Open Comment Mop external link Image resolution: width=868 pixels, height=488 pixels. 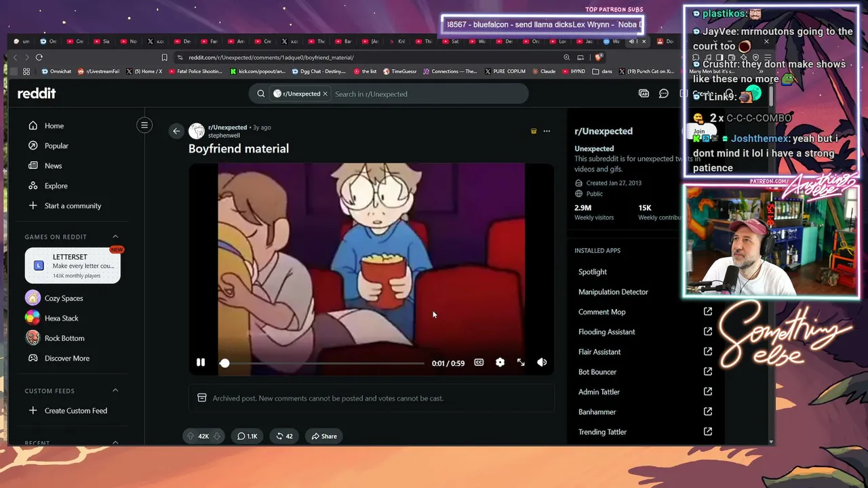[708, 312]
